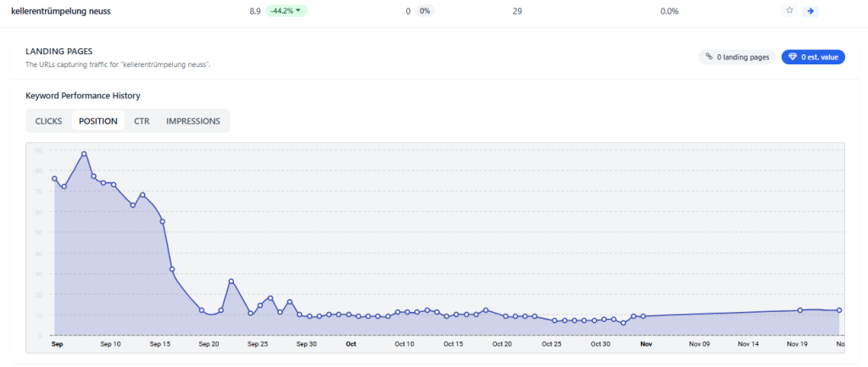Open the CTR tab
This screenshot has width=868, height=367.
142,121
